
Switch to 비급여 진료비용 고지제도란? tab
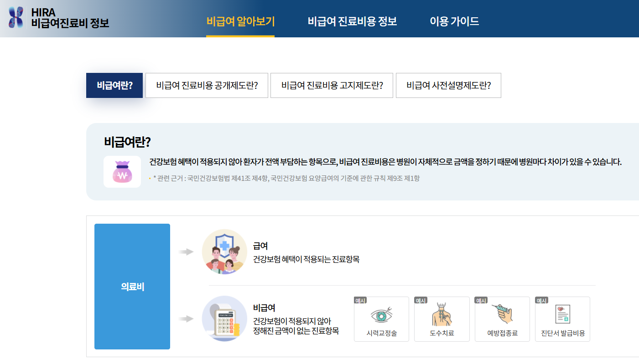click(x=332, y=85)
